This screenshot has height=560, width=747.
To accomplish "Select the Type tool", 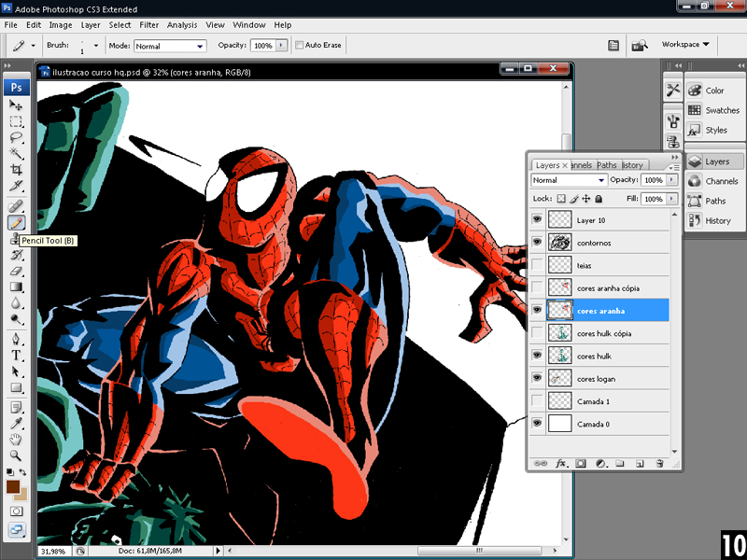I will [x=16, y=356].
